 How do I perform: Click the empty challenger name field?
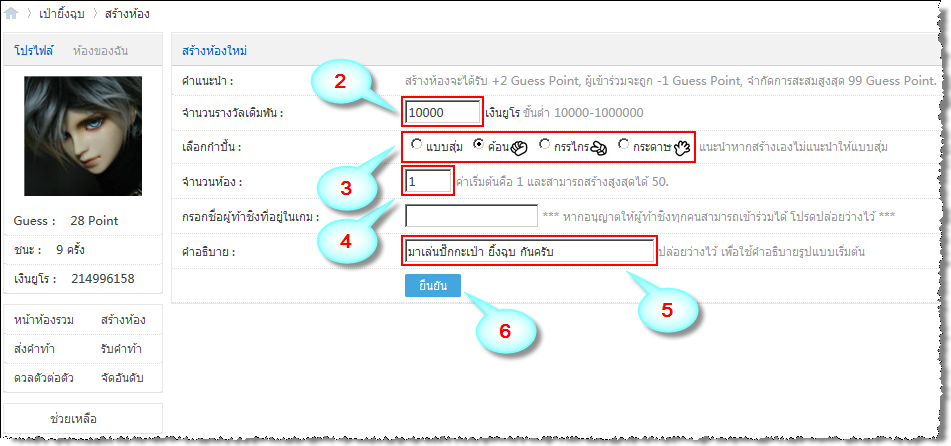coord(471,215)
